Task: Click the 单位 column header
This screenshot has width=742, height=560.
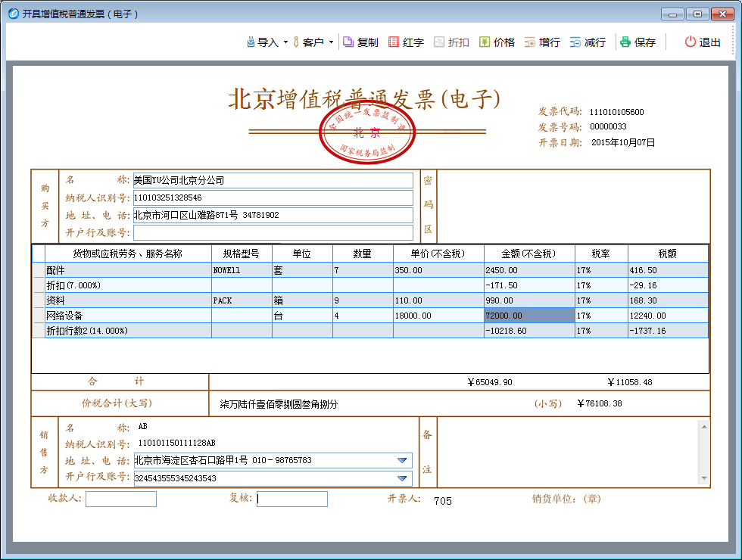Action: click(x=302, y=254)
